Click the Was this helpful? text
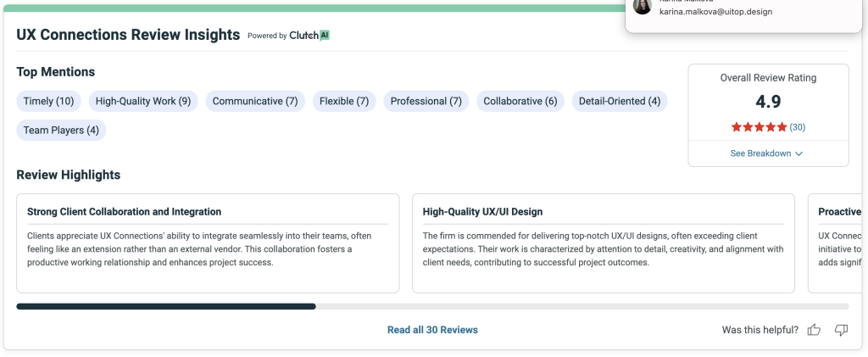 click(760, 330)
